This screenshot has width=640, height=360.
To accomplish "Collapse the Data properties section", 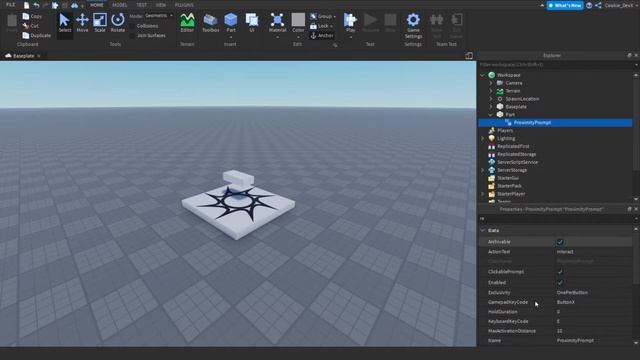I will pos(483,231).
